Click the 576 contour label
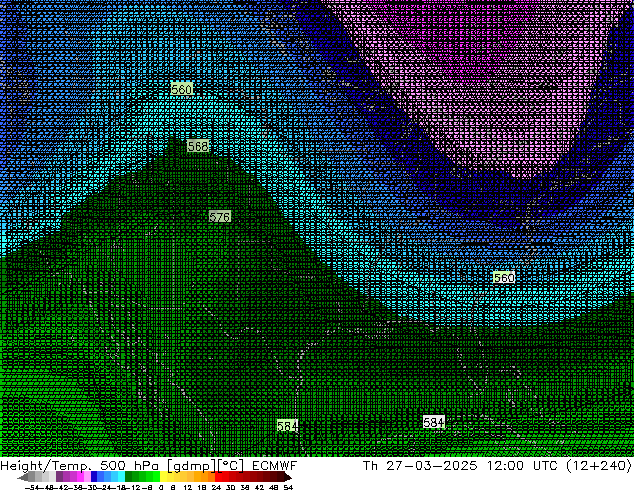Image resolution: width=634 pixels, height=490 pixels. (x=220, y=217)
